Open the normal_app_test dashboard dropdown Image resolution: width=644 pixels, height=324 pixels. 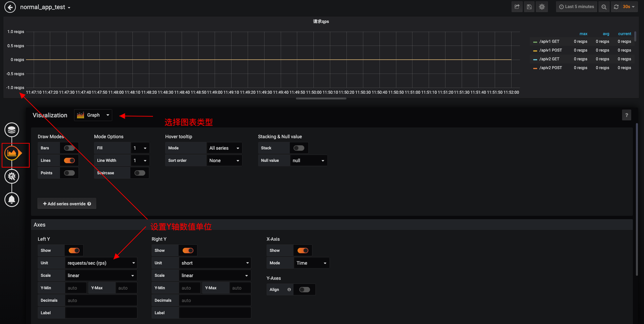tap(45, 8)
